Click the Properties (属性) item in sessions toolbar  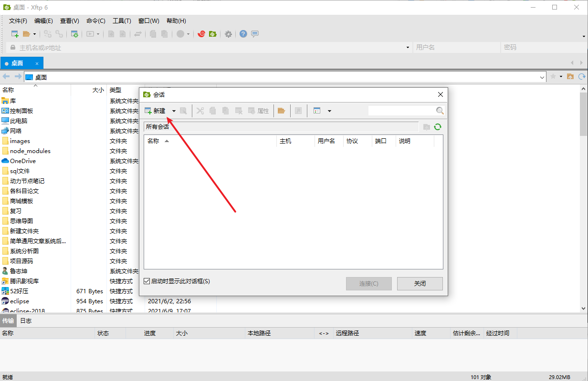258,111
